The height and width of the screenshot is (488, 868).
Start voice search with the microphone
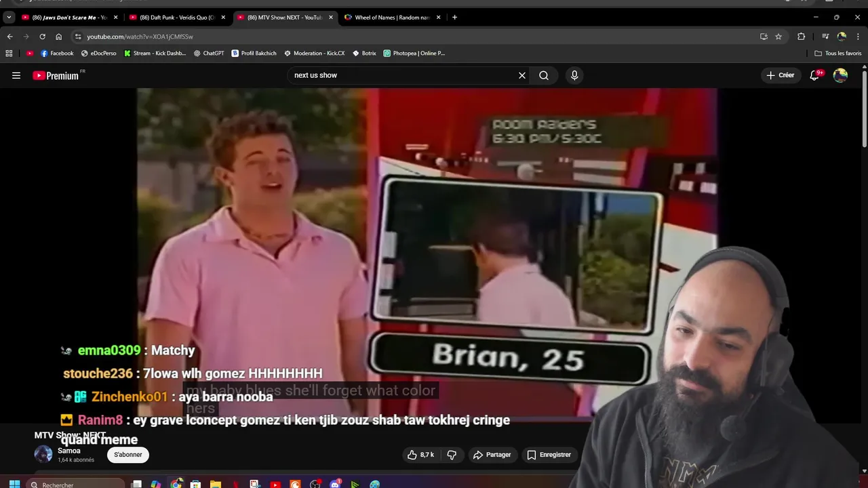click(574, 75)
